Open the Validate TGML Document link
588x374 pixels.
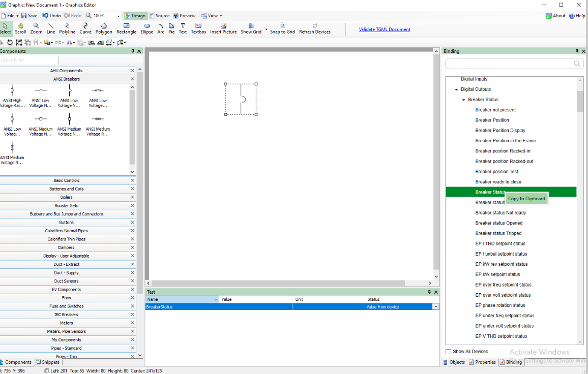coord(384,29)
